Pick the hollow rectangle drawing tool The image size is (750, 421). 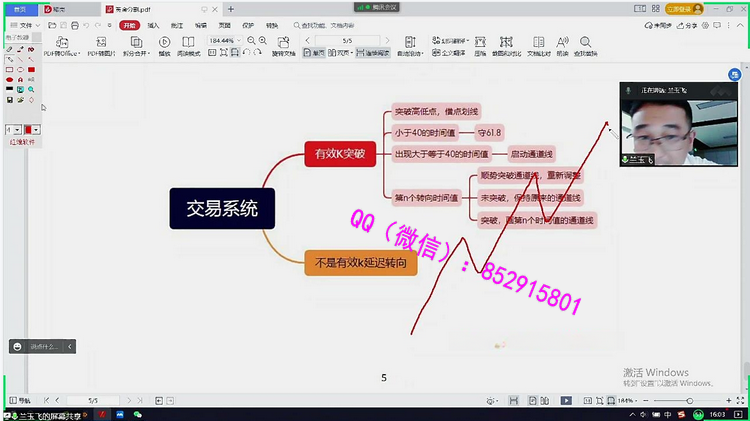pyautogui.click(x=9, y=69)
